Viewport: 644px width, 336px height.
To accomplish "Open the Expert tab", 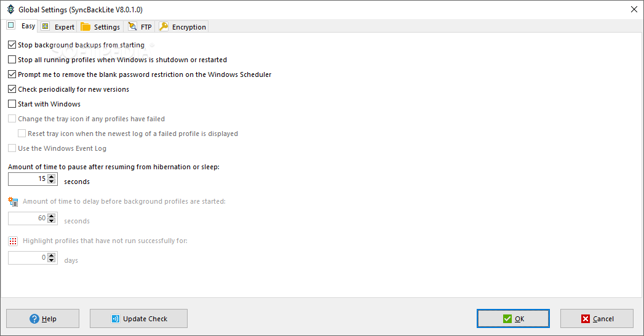I will tap(58, 26).
